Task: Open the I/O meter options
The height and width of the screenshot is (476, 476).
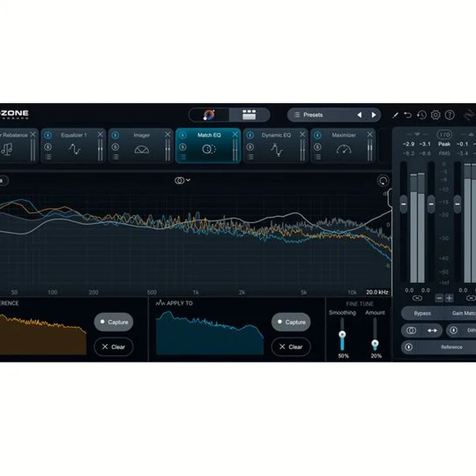Action: point(444,134)
